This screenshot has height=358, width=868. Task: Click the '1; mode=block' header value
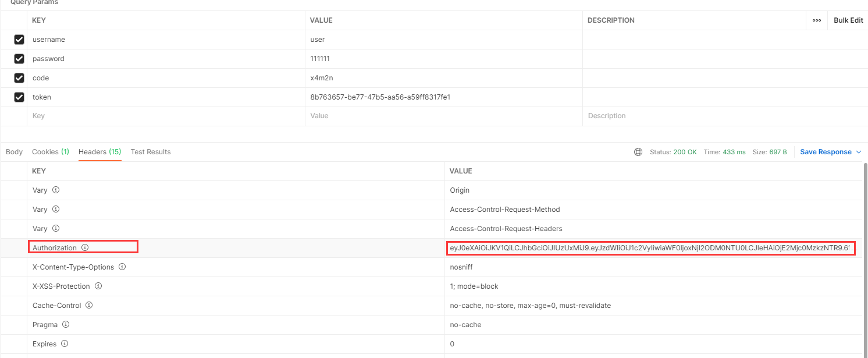(474, 286)
